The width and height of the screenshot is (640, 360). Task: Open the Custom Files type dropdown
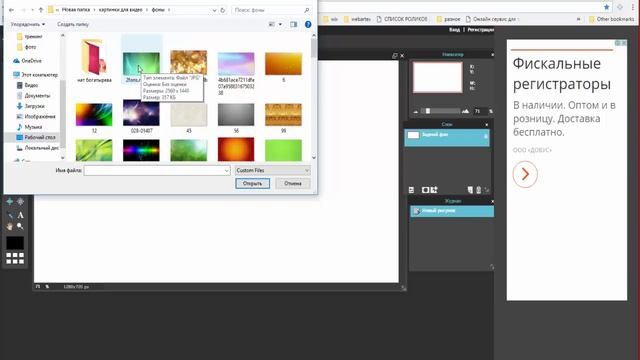273,171
